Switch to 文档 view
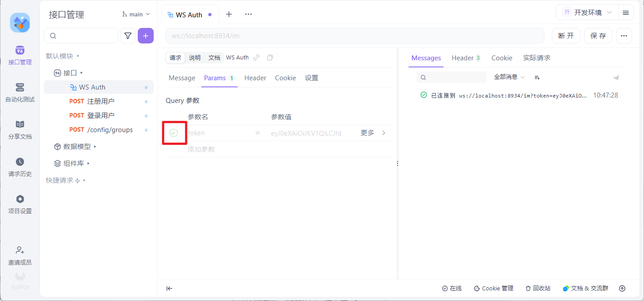The image size is (644, 301). (x=214, y=58)
